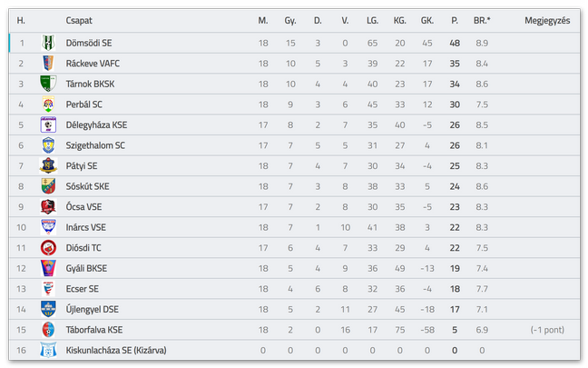The image size is (588, 368).
Task: Select the Ecser SE team name
Action: [83, 289]
